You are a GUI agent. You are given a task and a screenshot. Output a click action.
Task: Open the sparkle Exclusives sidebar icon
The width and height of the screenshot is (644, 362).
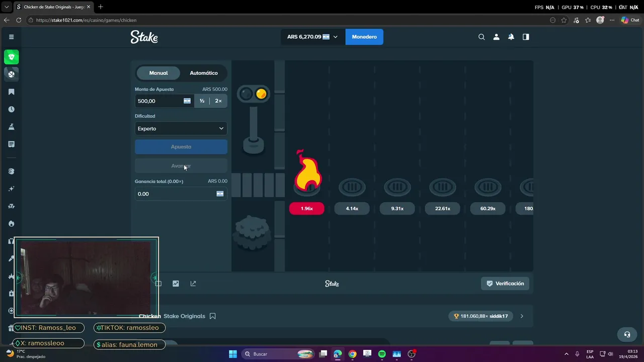coord(12,189)
